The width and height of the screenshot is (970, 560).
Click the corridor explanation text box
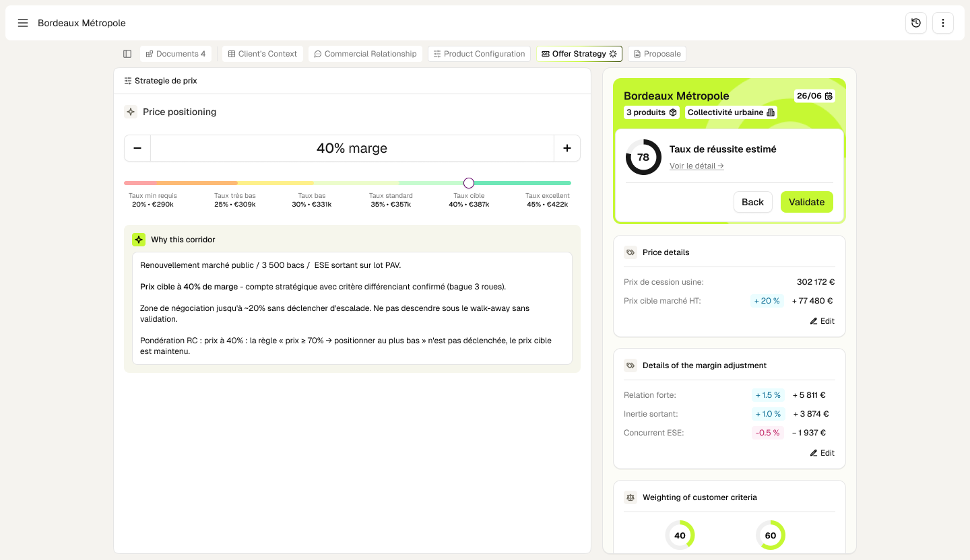pos(352,308)
